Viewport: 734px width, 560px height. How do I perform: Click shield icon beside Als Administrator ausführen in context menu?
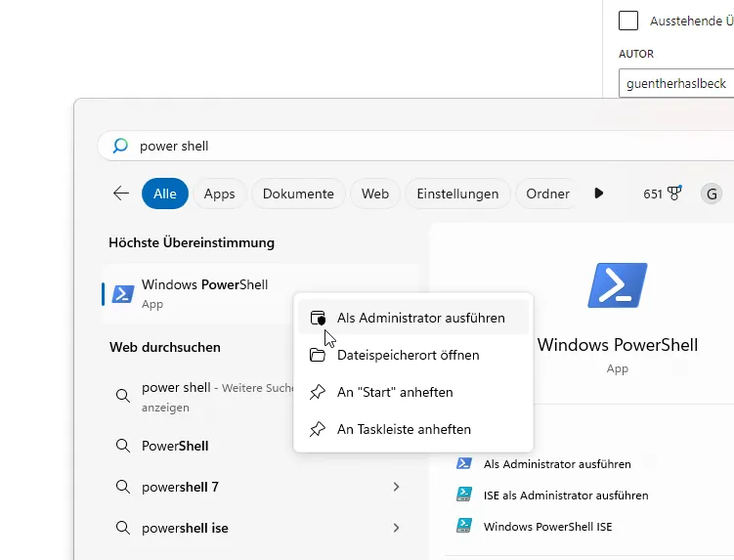[318, 318]
